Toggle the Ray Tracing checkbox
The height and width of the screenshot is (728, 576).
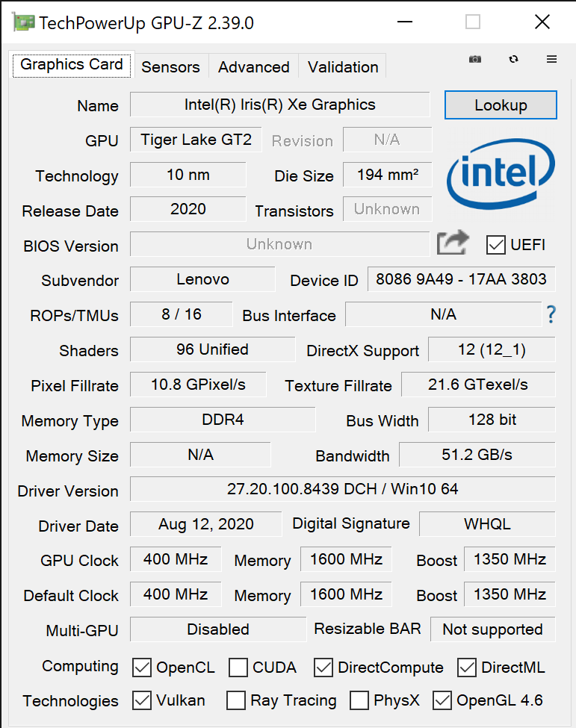pyautogui.click(x=236, y=700)
